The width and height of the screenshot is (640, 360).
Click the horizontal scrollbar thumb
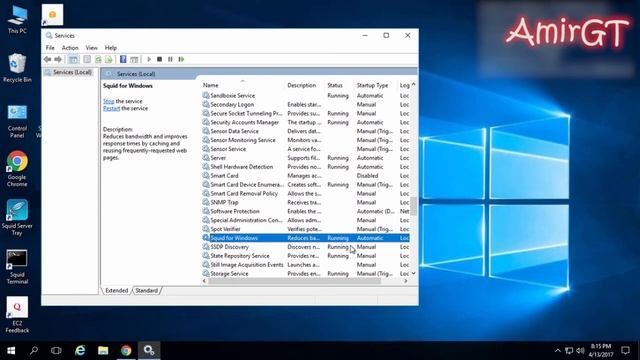294,281
